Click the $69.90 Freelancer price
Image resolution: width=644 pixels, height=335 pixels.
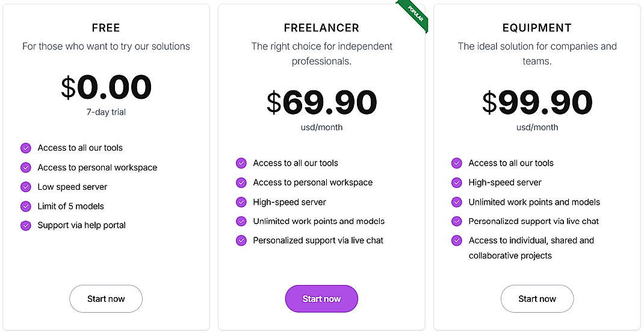coord(321,102)
